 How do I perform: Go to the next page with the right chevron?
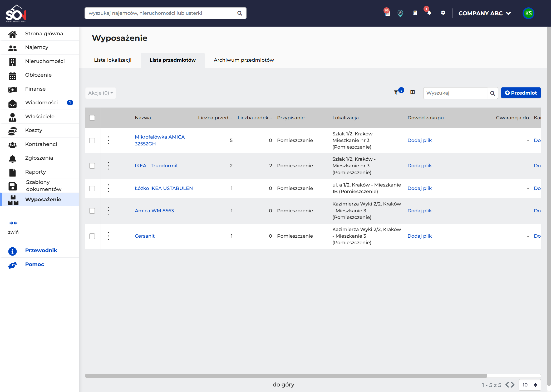pos(513,385)
